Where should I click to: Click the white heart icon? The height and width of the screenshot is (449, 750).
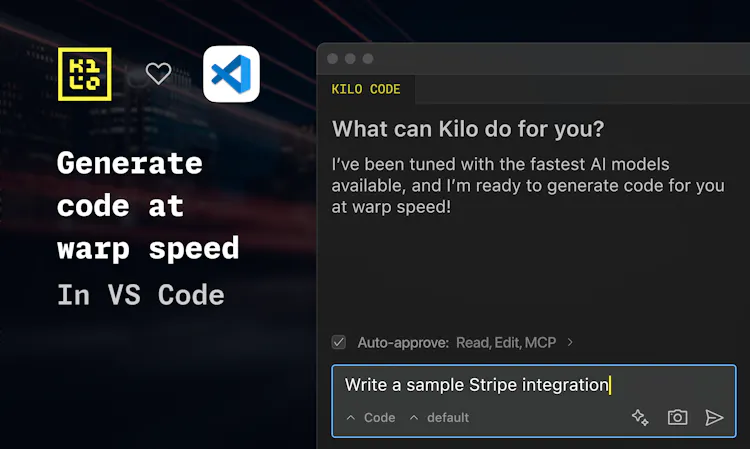point(158,74)
